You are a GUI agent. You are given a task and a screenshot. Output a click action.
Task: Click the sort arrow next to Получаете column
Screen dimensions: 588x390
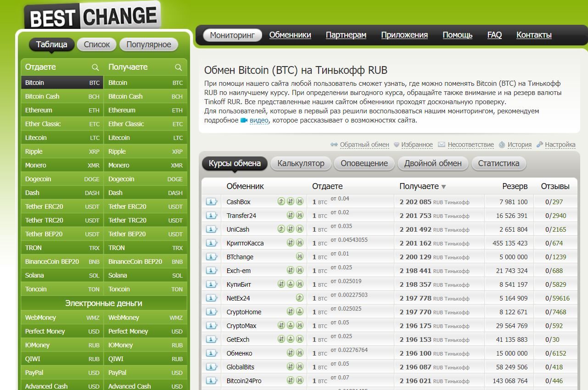click(x=443, y=187)
